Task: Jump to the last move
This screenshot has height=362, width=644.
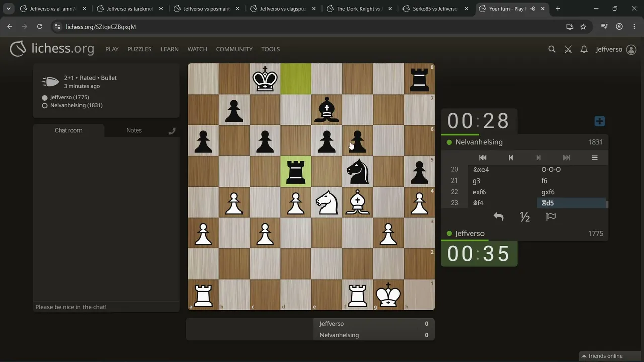Action: [567, 158]
